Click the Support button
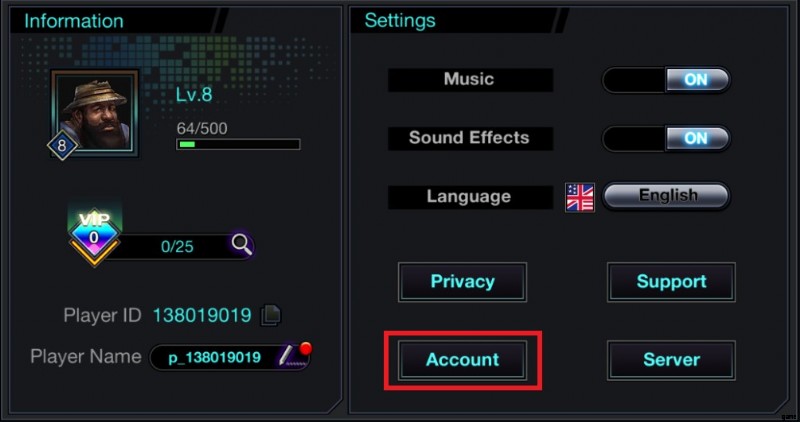 pos(671,282)
